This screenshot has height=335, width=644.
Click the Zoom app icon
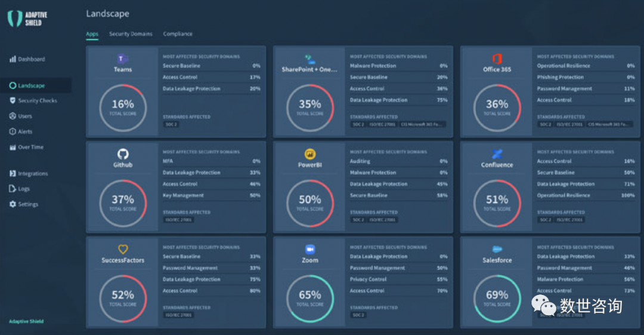(x=309, y=249)
